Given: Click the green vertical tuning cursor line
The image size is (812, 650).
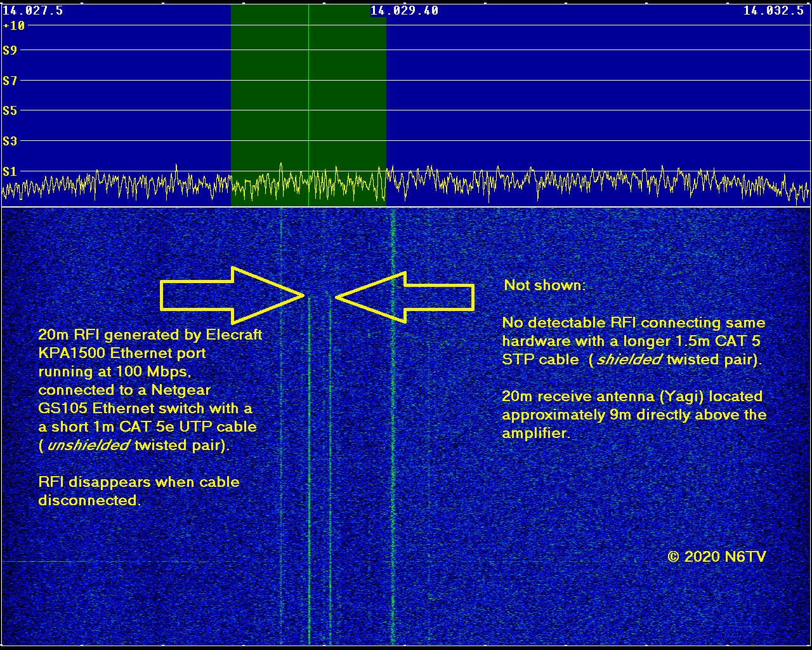Looking at the screenshot, I should [x=308, y=95].
